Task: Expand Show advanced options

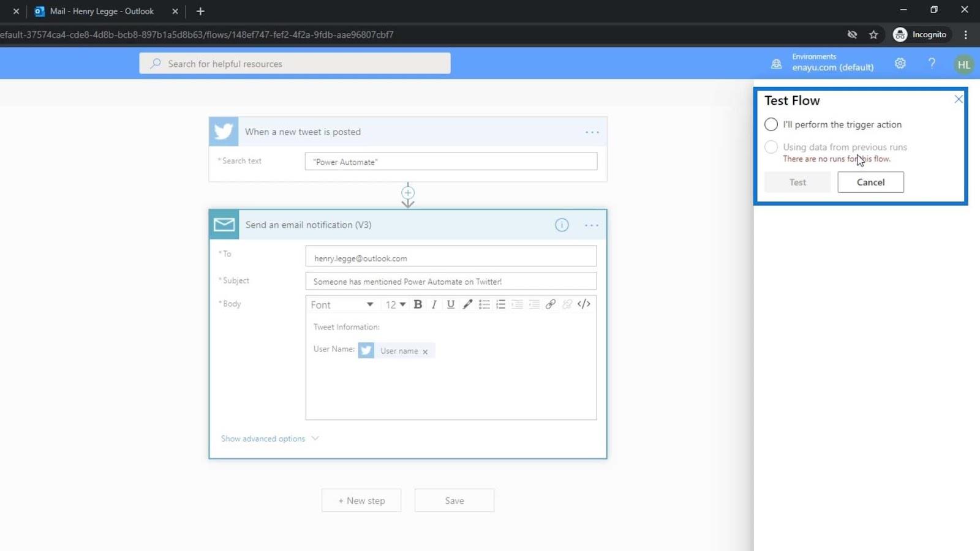Action: coord(270,438)
